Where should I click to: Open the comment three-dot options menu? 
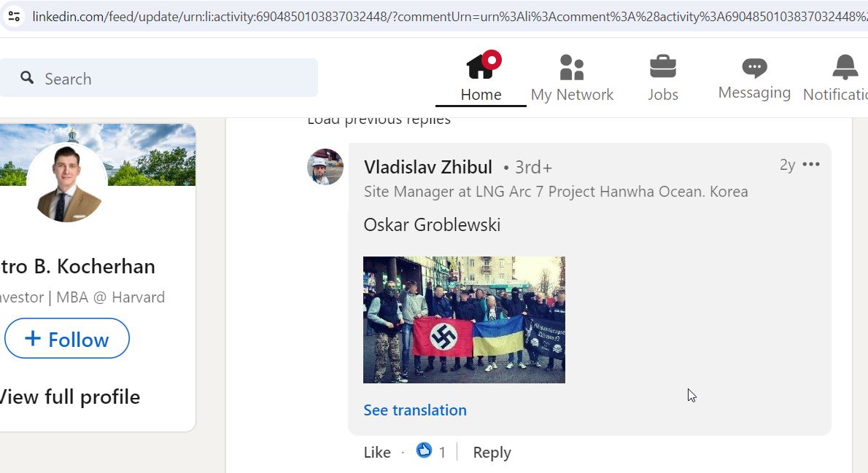click(811, 164)
